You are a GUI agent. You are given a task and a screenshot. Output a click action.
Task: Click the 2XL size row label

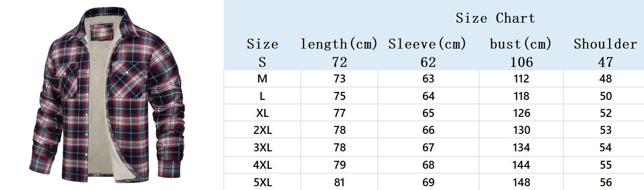click(x=262, y=130)
